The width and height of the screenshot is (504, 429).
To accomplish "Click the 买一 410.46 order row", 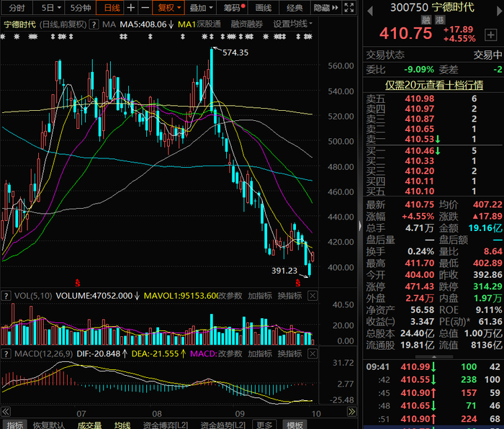I will point(433,150).
